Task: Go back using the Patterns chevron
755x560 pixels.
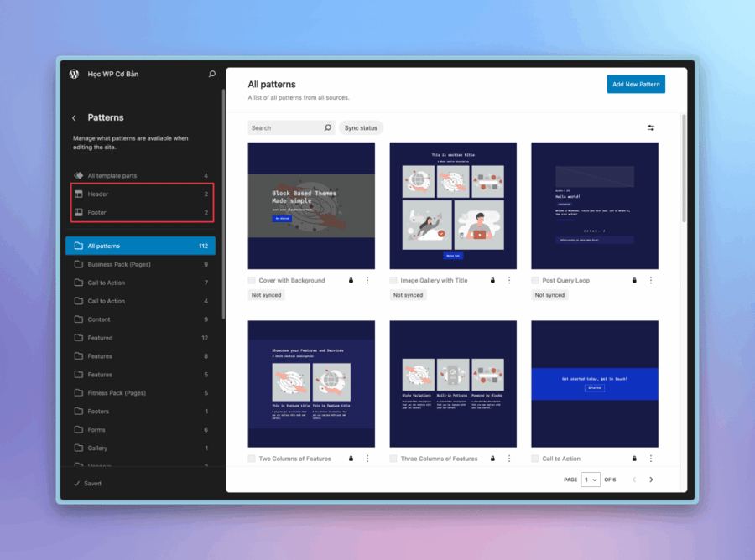Action: pyautogui.click(x=74, y=118)
